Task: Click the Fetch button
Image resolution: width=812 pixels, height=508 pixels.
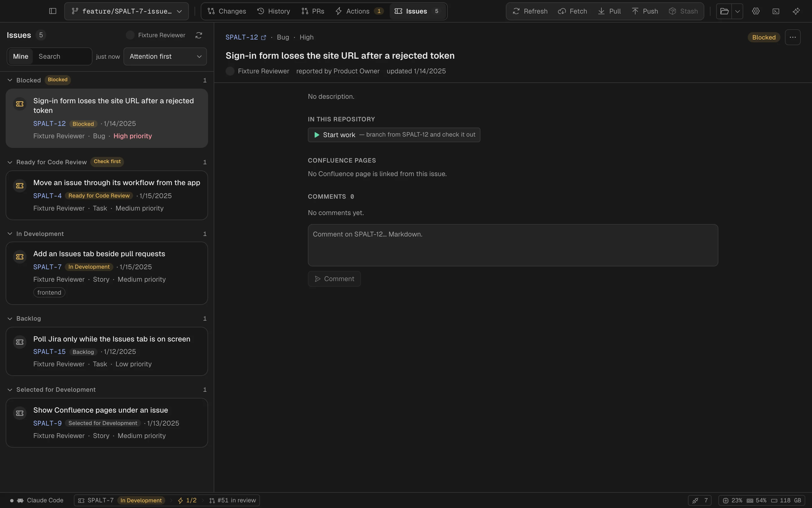Action: click(572, 11)
